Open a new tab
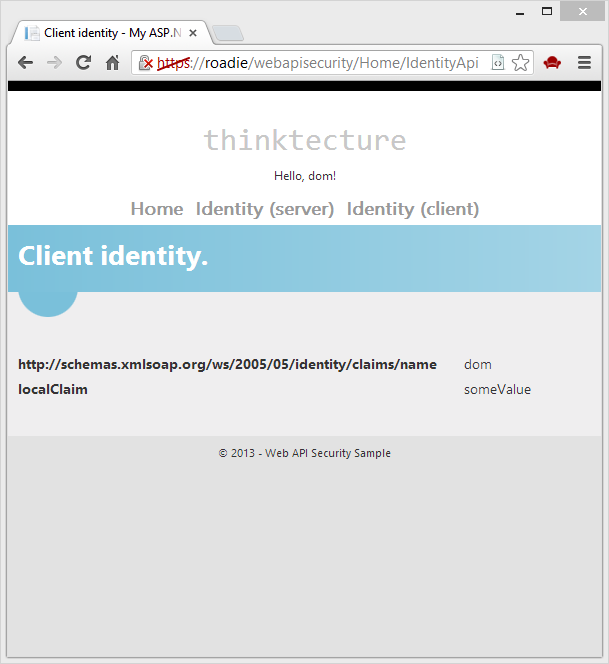 227,33
